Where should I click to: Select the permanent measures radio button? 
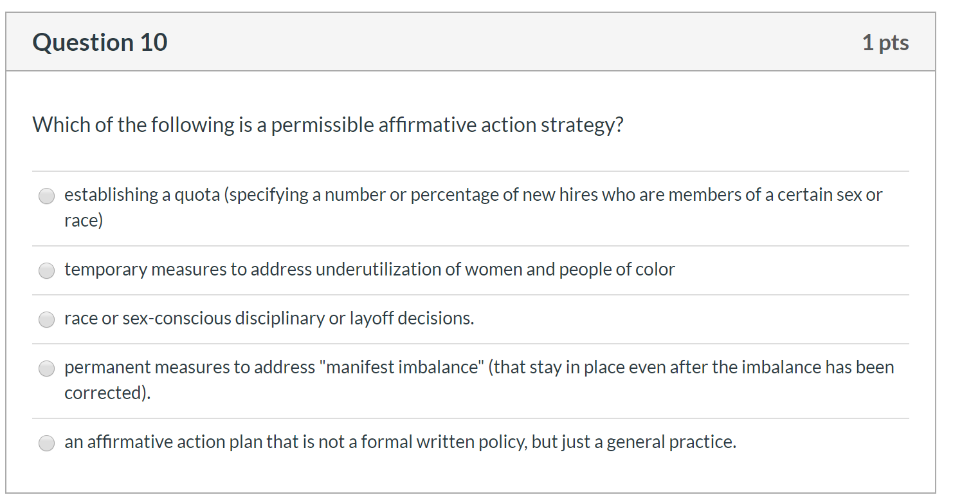click(47, 369)
